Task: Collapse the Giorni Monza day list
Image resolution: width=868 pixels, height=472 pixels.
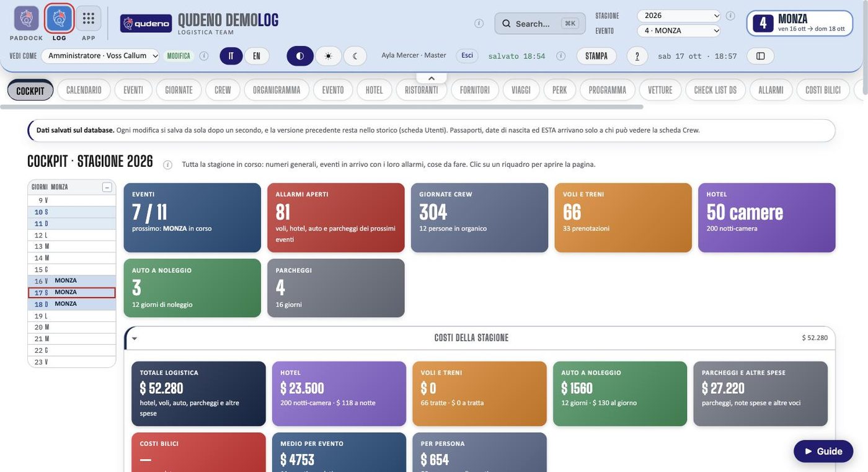Action: tap(107, 187)
